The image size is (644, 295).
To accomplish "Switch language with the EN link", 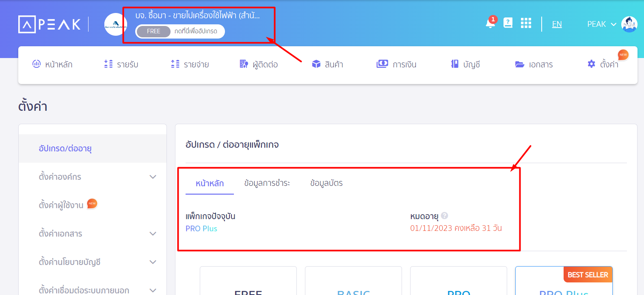I will coord(557,24).
